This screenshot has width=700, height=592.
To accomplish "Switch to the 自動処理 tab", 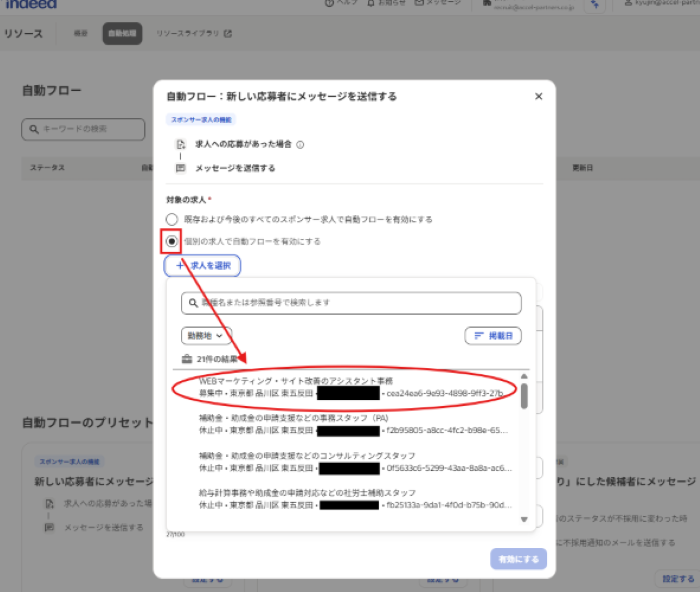I will (x=122, y=34).
